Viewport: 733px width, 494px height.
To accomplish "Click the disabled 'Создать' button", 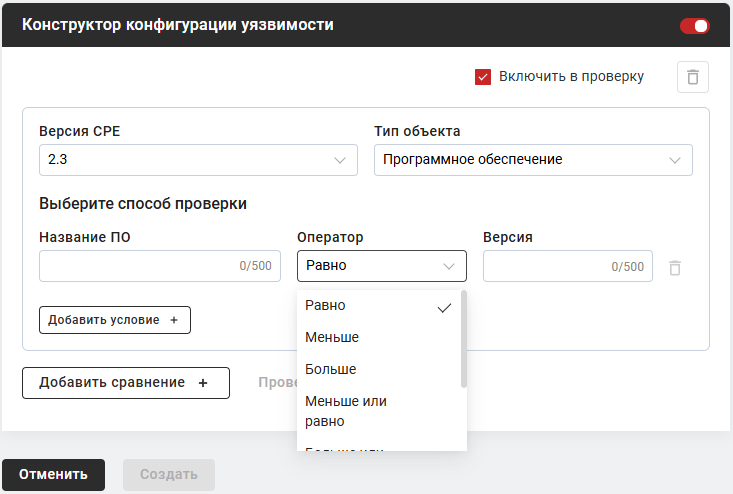I will (169, 474).
